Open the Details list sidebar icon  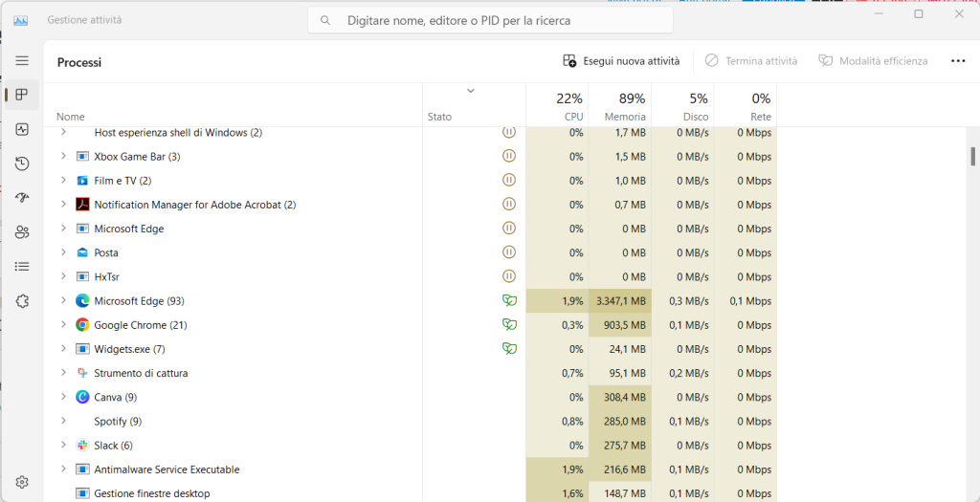pyautogui.click(x=22, y=267)
